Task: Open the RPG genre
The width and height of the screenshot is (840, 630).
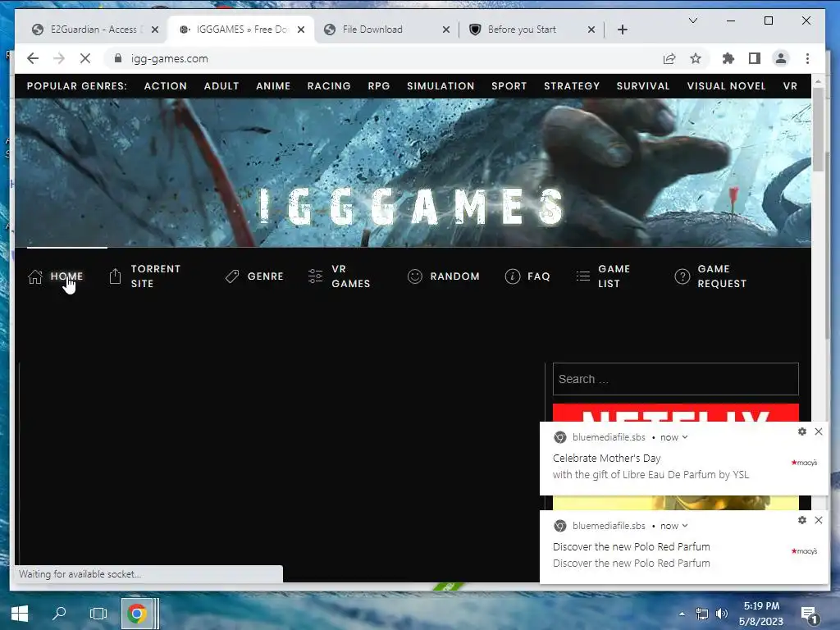Action: click(x=379, y=85)
